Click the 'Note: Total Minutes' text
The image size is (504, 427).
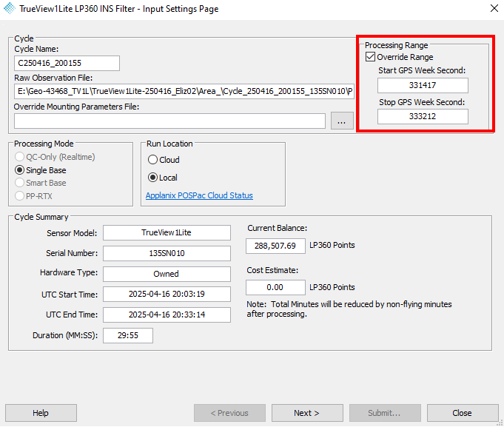pyautogui.click(x=349, y=309)
